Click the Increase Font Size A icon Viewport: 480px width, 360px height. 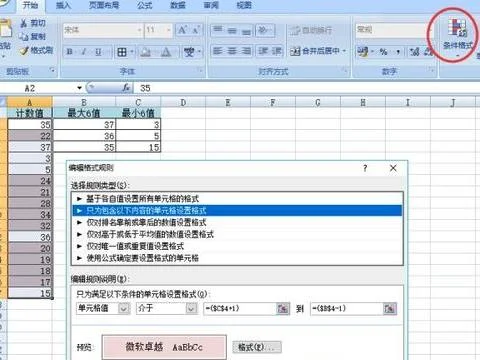pos(182,30)
